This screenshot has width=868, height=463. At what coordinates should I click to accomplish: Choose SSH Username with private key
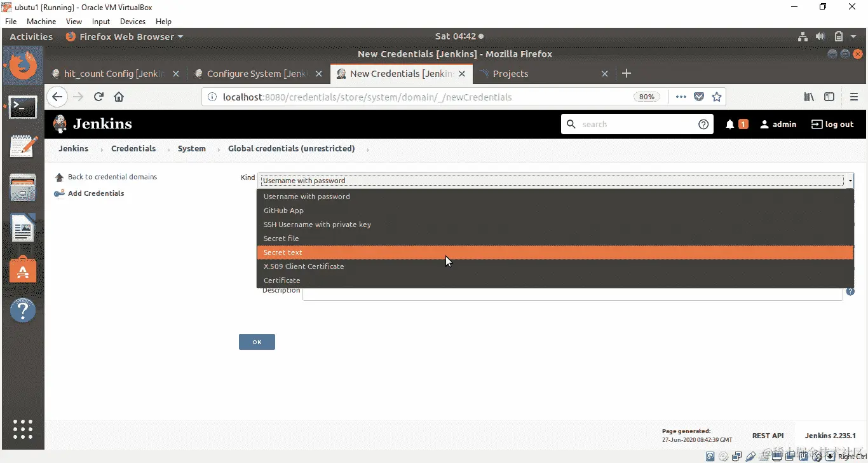[555, 225]
